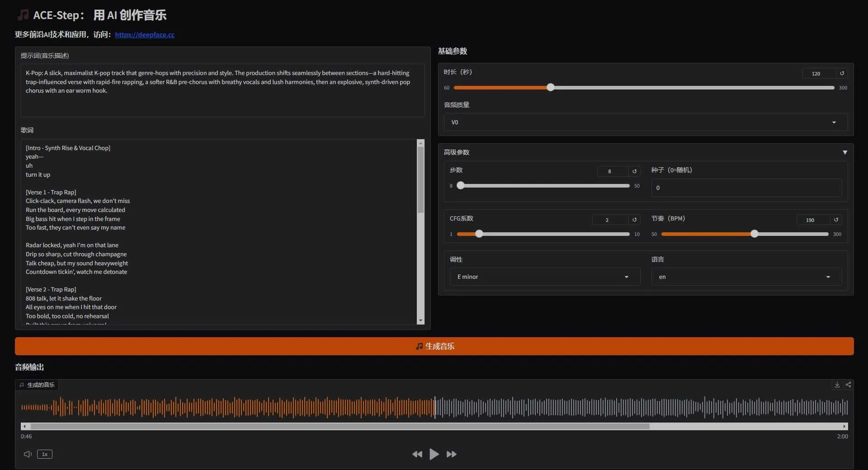Open the language en dropdown
868x470 pixels.
coord(746,277)
